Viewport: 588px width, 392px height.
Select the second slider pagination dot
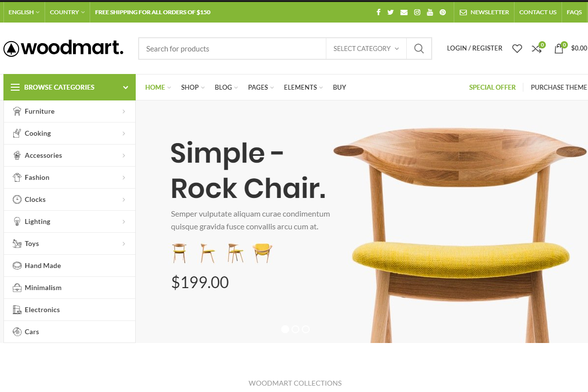tap(295, 329)
